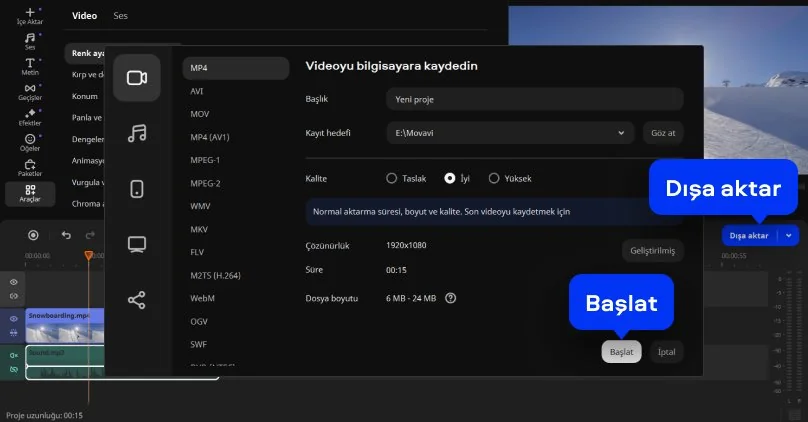The image size is (808, 422).
Task: Select the video camera export category icon
Action: [x=137, y=78]
